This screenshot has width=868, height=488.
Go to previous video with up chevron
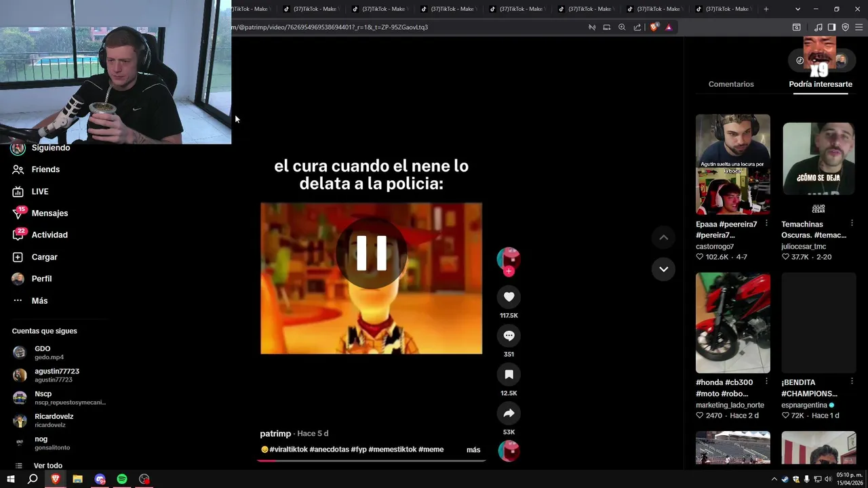pyautogui.click(x=663, y=237)
